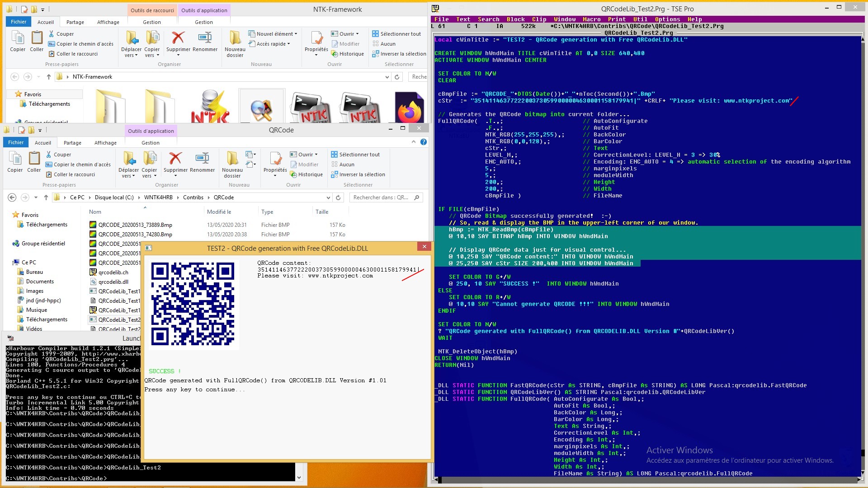Click WNTK4HRB breadcrumb in QRCode address bar
The width and height of the screenshot is (868, 488).
[158, 197]
